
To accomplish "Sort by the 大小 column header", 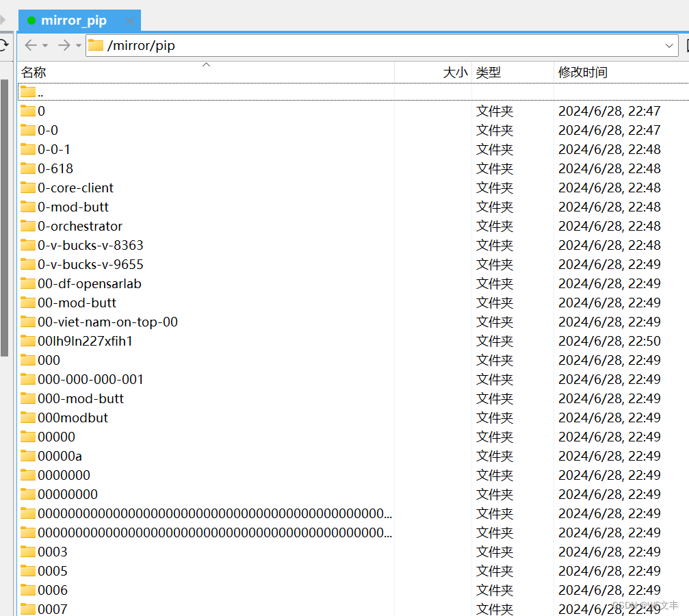I will 433,72.
